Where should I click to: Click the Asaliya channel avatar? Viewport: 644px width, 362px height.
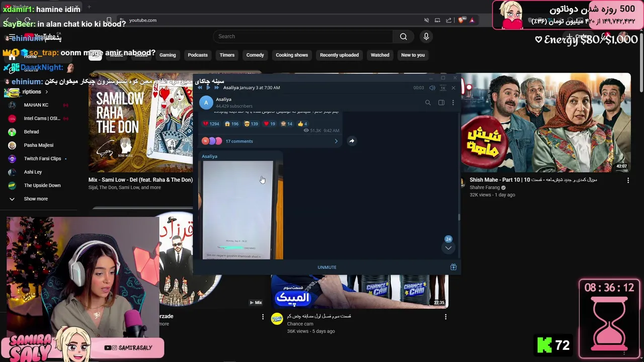[x=206, y=103]
